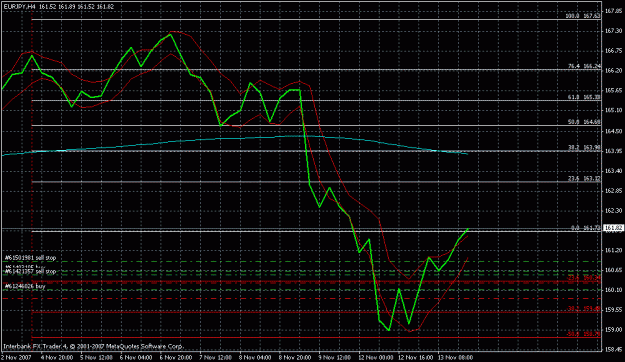Click the 160.65 price scale value

613,270
